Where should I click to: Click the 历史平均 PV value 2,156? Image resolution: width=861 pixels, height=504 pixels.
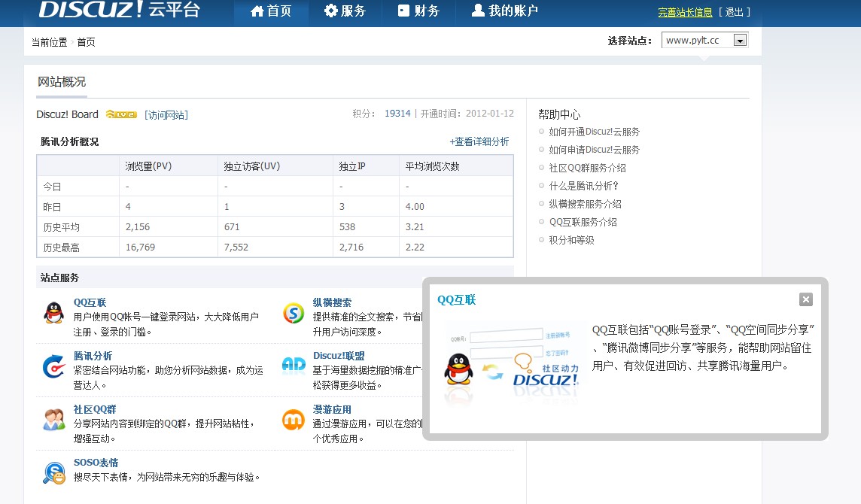[137, 226]
